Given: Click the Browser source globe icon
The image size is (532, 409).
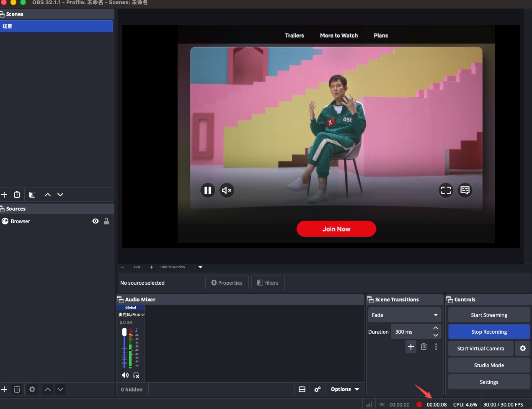Looking at the screenshot, I should (5, 221).
